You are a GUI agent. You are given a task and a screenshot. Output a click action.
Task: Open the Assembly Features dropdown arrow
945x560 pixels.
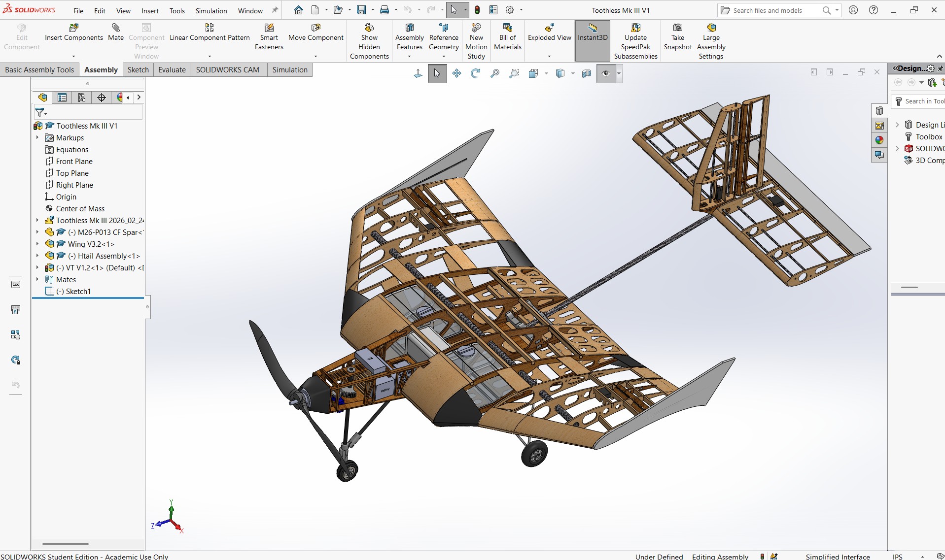point(409,57)
